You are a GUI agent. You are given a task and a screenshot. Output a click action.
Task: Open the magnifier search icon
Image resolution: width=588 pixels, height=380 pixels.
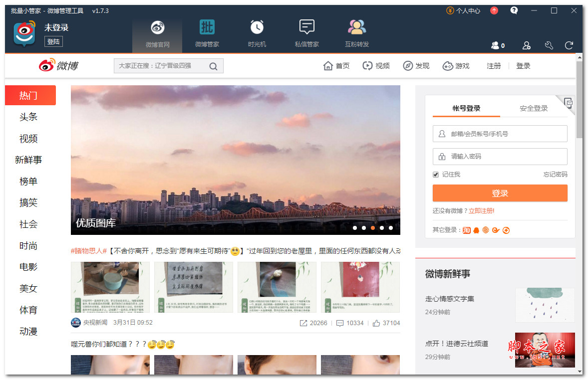click(x=213, y=65)
